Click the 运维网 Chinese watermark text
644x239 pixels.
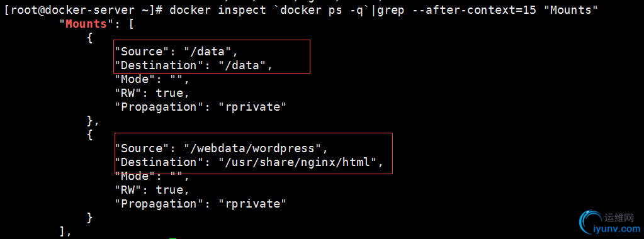pyautogui.click(x=619, y=217)
